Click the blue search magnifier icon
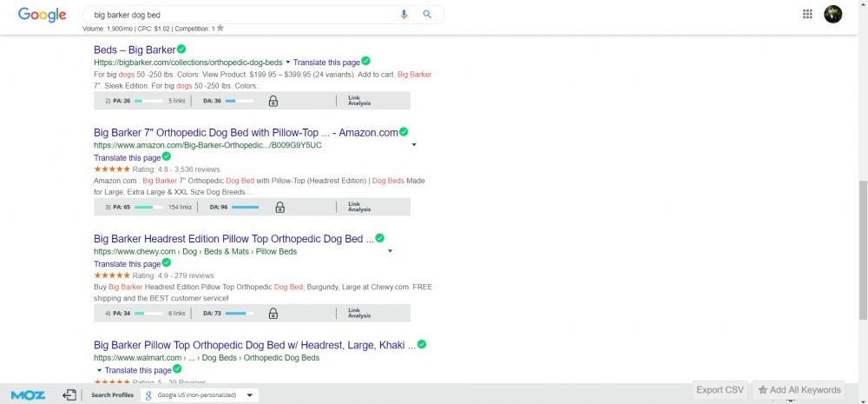Screen dimensions: 868x404 point(427,15)
